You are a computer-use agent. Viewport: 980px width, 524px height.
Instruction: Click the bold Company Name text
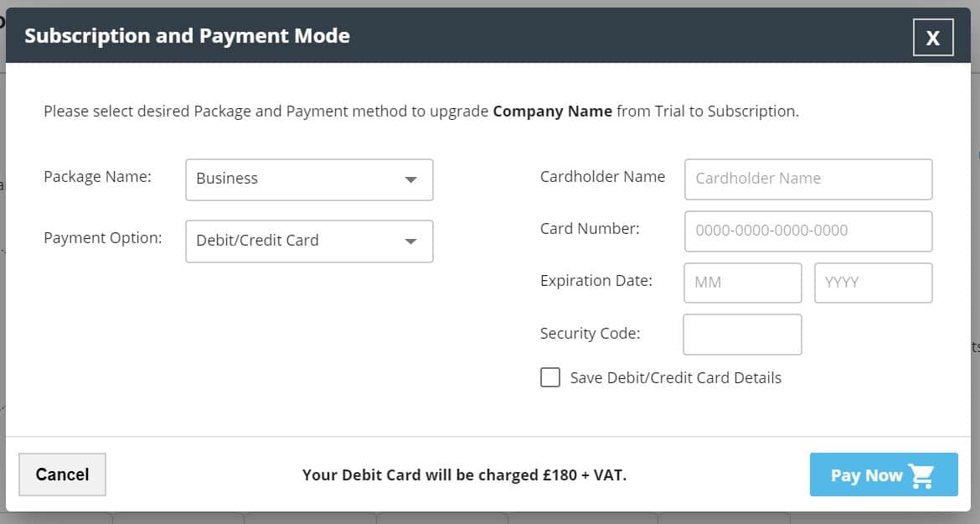(552, 111)
